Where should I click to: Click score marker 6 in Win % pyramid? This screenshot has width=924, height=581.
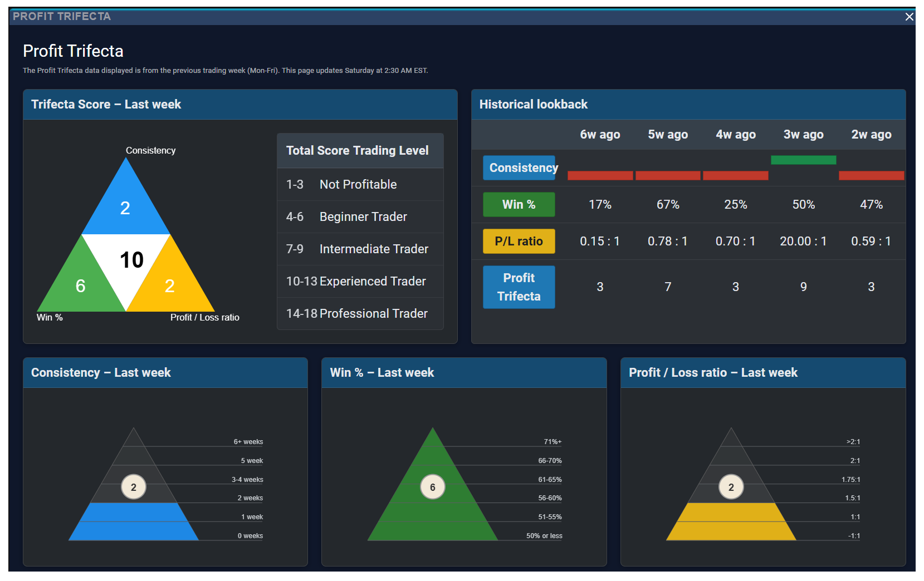pyautogui.click(x=433, y=487)
